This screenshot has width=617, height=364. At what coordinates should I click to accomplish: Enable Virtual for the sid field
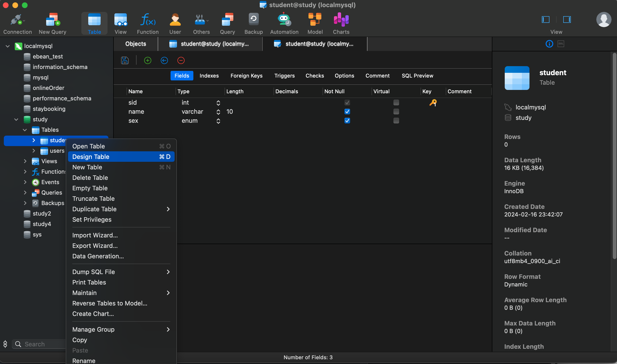[x=396, y=103]
